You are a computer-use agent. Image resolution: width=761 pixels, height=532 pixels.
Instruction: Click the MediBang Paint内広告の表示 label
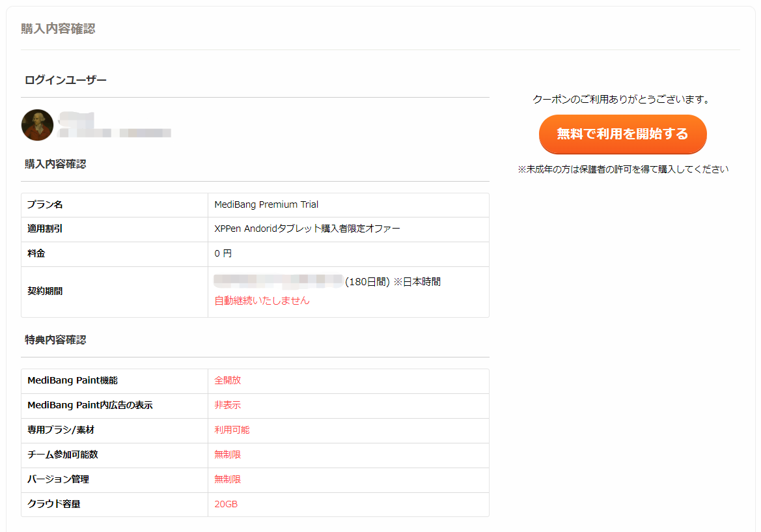90,405
